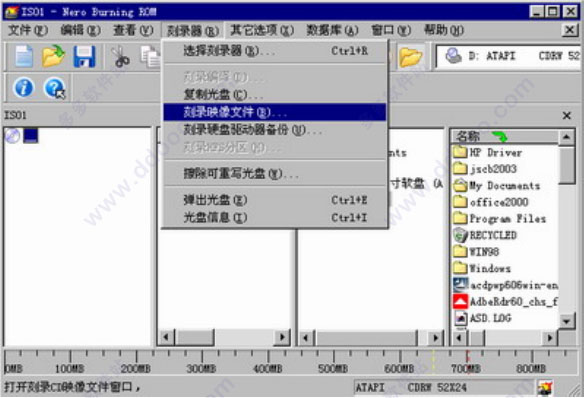Viewport: 584px width, 398px height.
Task: Select the Program Files folder
Action: pyautogui.click(x=500, y=219)
